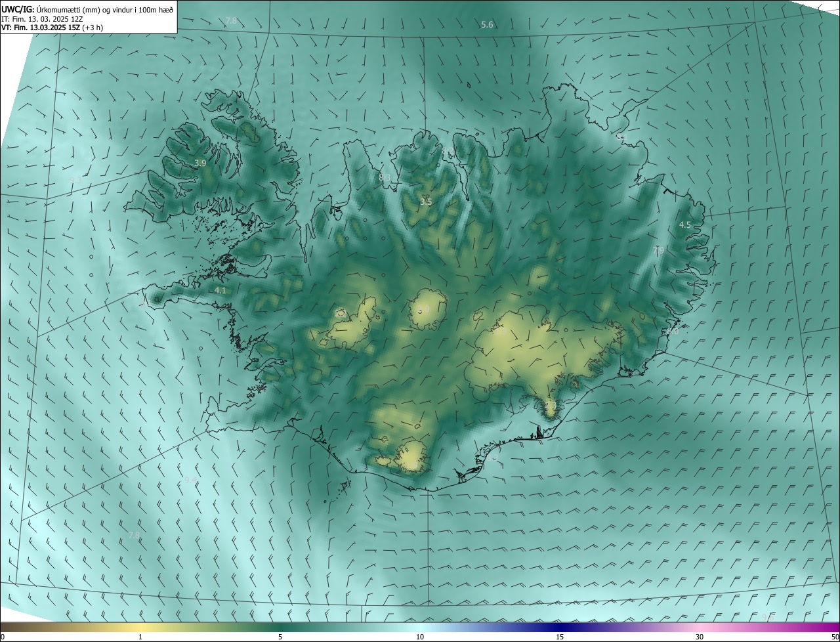The image size is (840, 642).
Task: Click the 3.5 value in the northern highlands
Action: point(426,202)
